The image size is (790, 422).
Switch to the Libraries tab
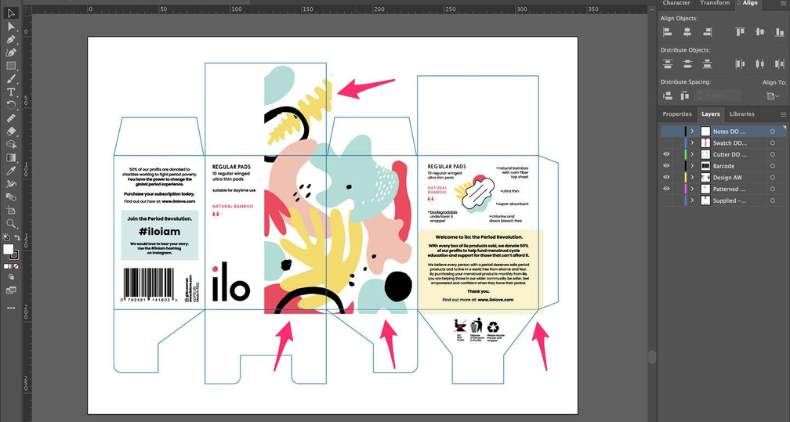(742, 114)
